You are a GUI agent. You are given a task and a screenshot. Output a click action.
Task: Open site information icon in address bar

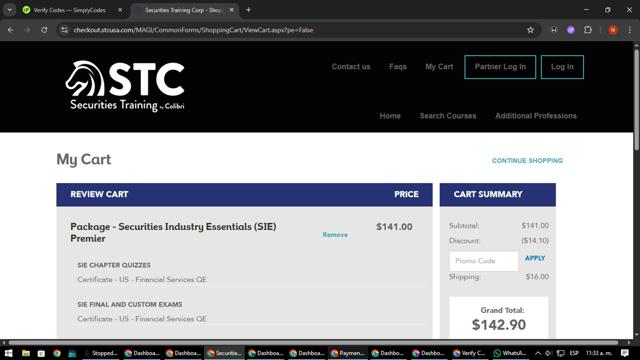click(64, 30)
